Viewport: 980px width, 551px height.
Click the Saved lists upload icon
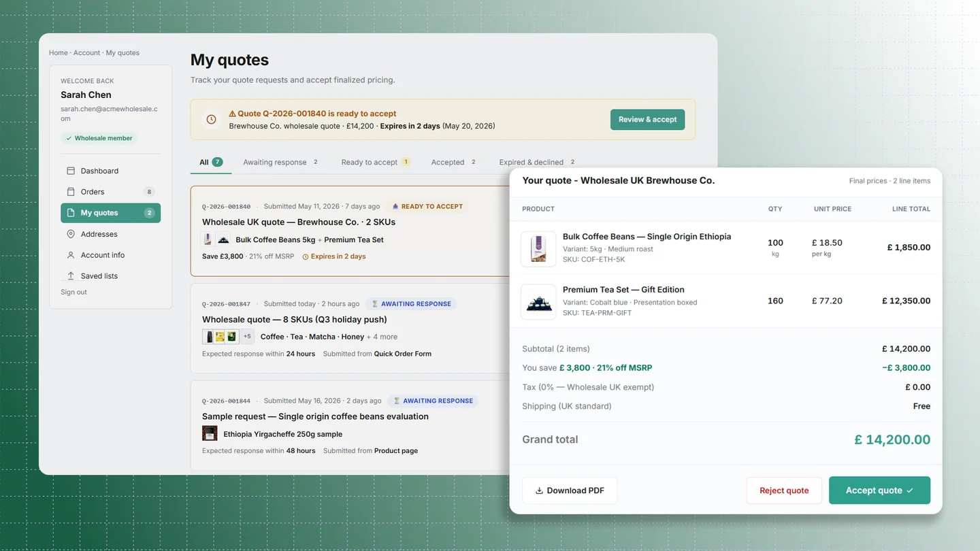71,275
